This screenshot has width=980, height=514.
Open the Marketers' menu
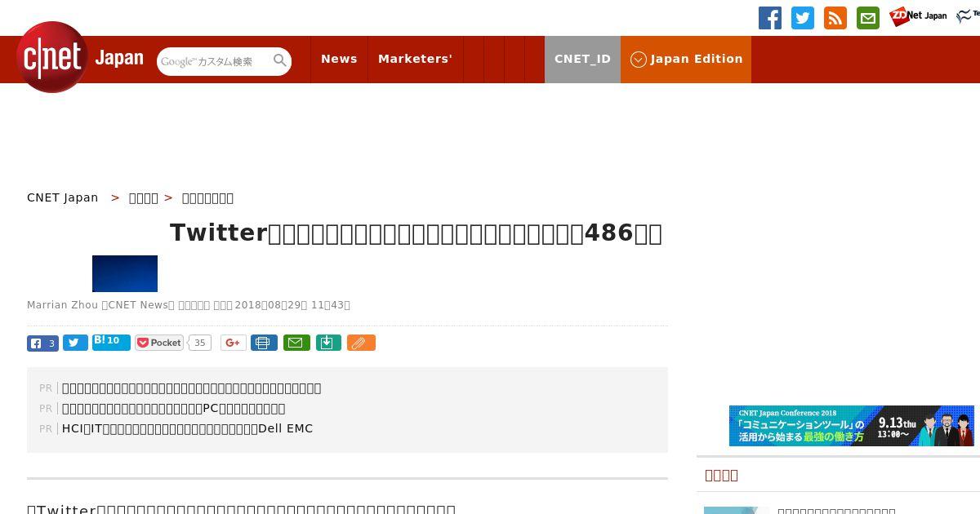[415, 60]
